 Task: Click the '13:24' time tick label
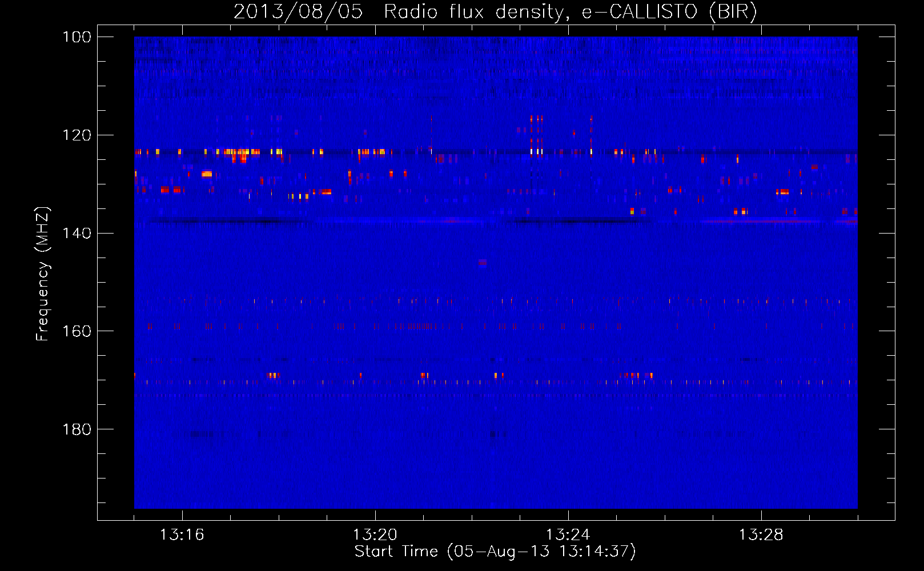click(x=568, y=535)
